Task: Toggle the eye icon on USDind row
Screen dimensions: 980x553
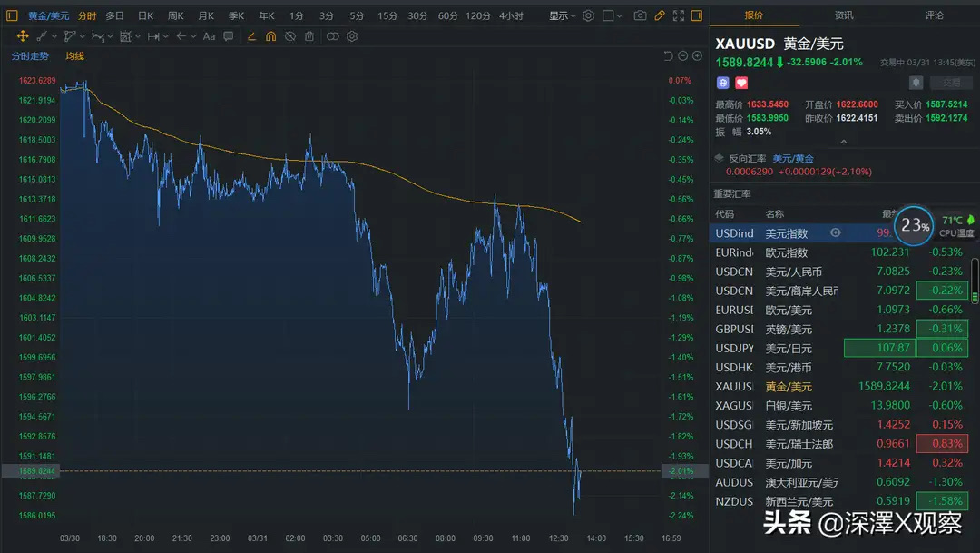Action: coord(836,233)
